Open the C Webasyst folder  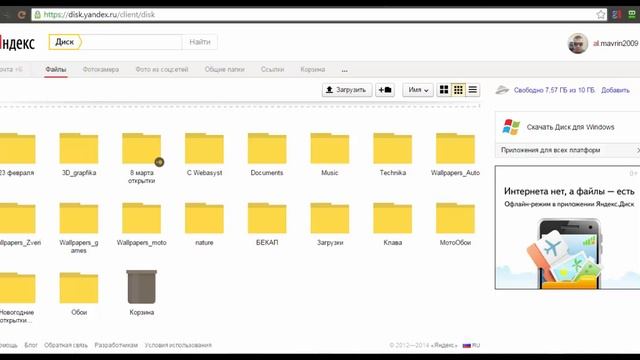tap(204, 149)
